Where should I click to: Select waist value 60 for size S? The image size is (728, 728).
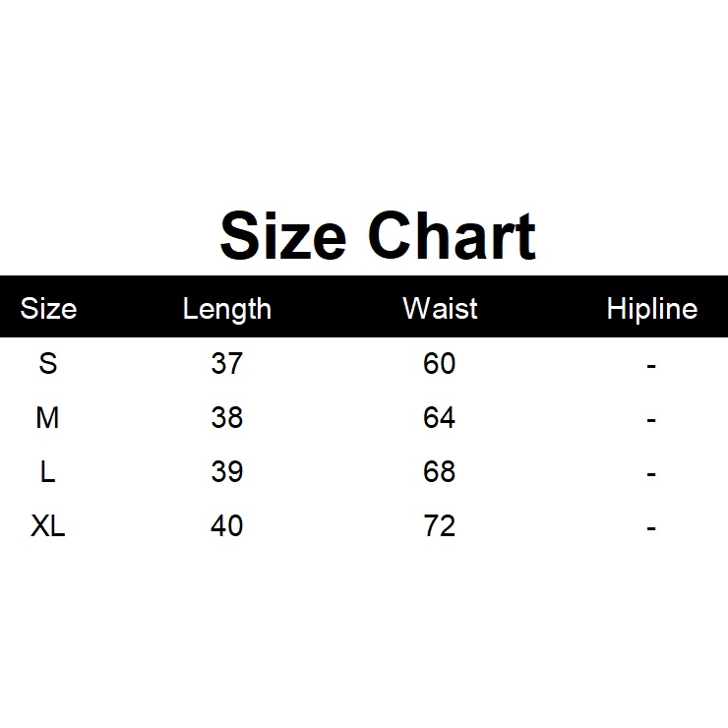(440, 364)
